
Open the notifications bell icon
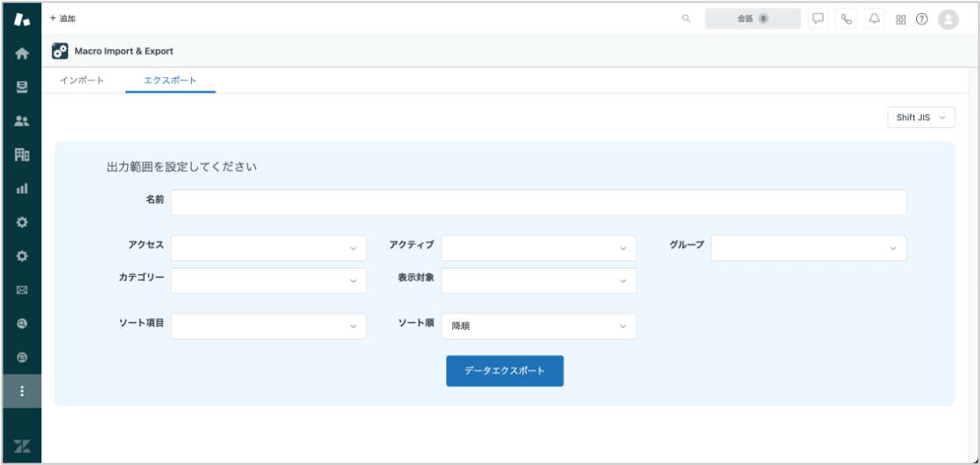click(875, 18)
